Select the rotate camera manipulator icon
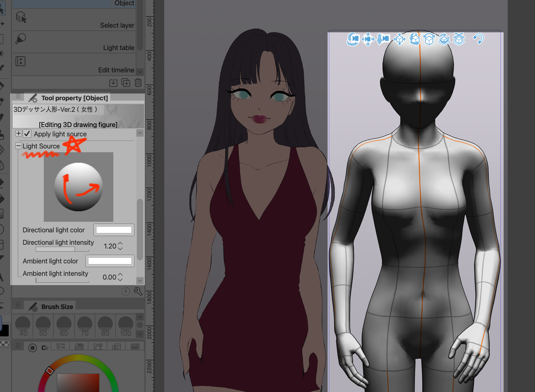The image size is (535, 392). 353,39
